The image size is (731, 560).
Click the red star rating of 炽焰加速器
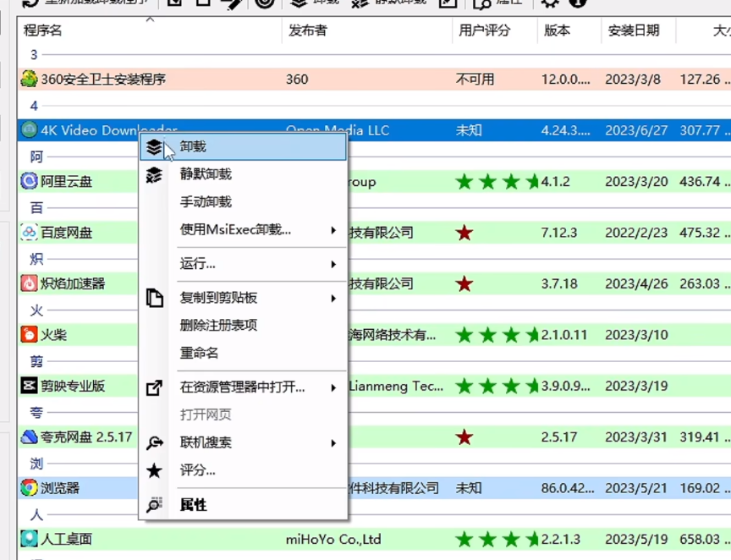464,283
